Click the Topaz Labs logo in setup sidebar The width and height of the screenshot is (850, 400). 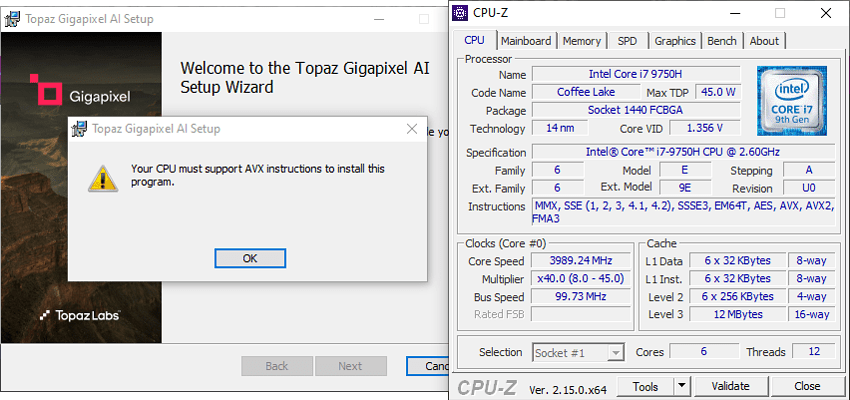pos(81,315)
